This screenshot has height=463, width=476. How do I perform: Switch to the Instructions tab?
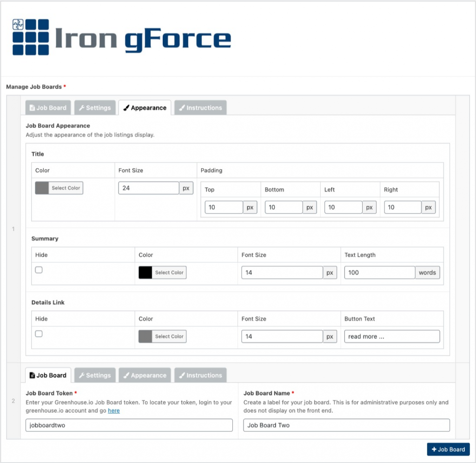pyautogui.click(x=200, y=107)
